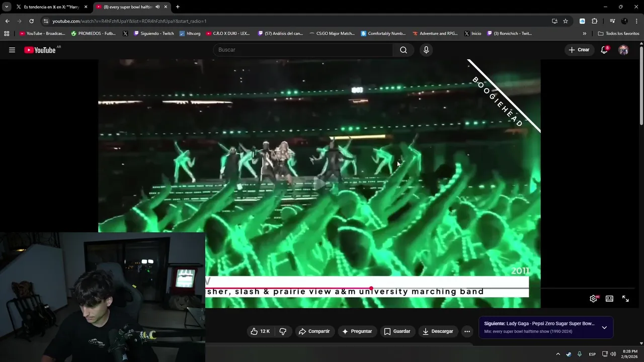This screenshot has width=644, height=362.
Task: Open more actions three-dot menu
Action: (467, 331)
